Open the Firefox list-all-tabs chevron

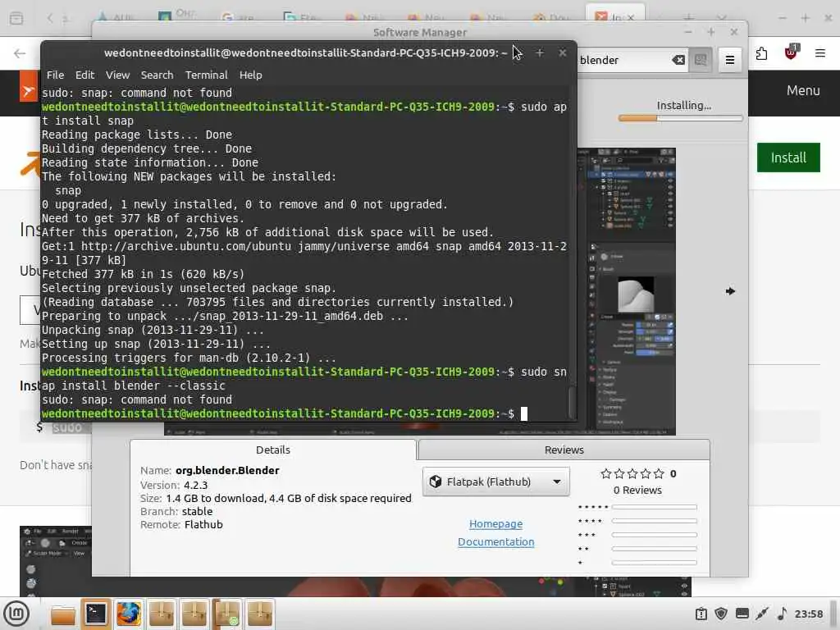[722, 18]
